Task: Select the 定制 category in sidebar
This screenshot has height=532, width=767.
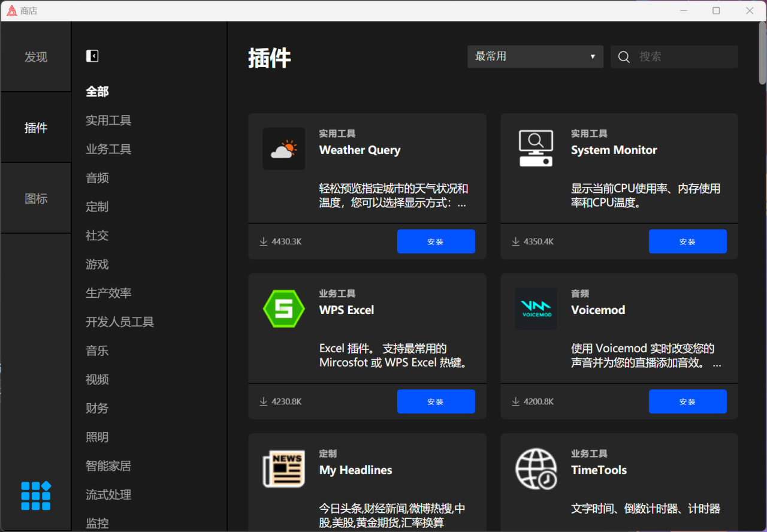Action: tap(97, 206)
